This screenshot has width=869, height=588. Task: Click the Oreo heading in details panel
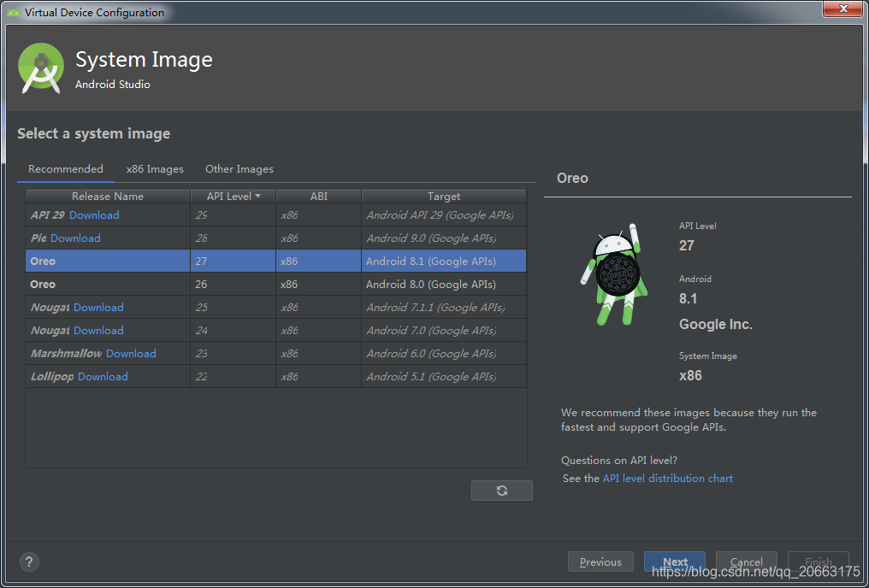coord(572,179)
